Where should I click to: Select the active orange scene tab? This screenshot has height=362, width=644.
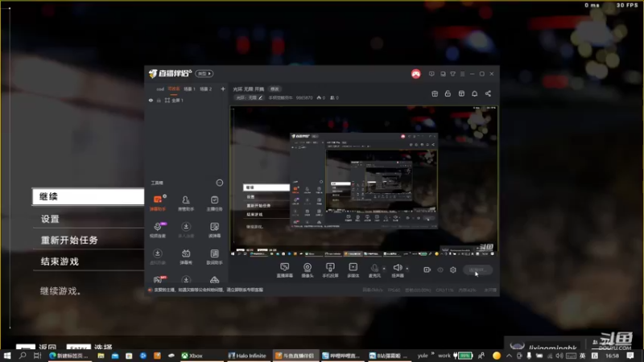point(174,89)
